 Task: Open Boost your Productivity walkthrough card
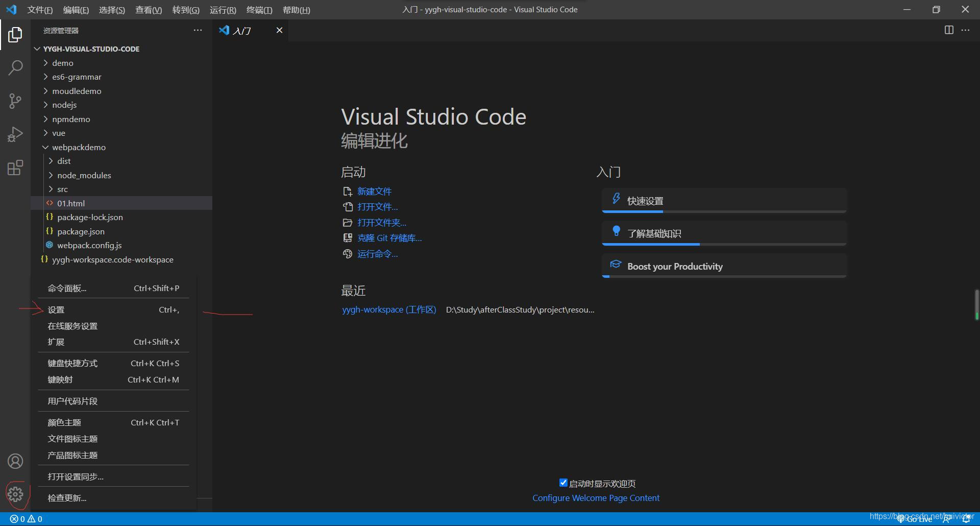coord(724,266)
